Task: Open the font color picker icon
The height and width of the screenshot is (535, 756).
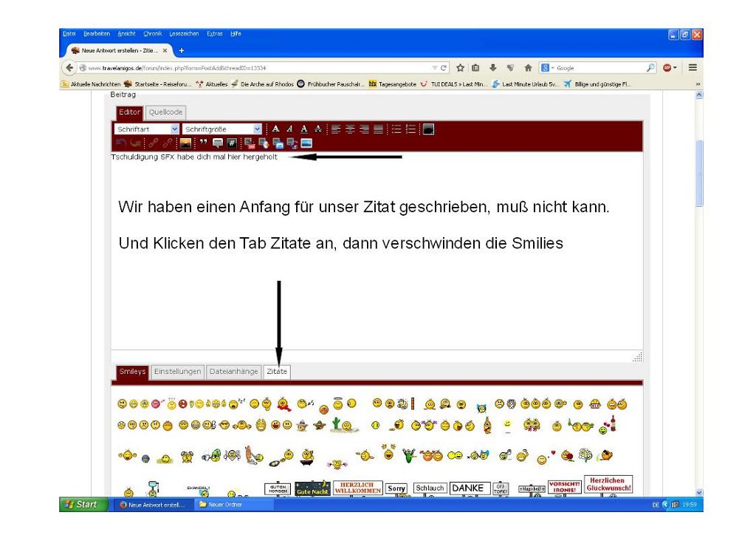Action: tap(427, 129)
